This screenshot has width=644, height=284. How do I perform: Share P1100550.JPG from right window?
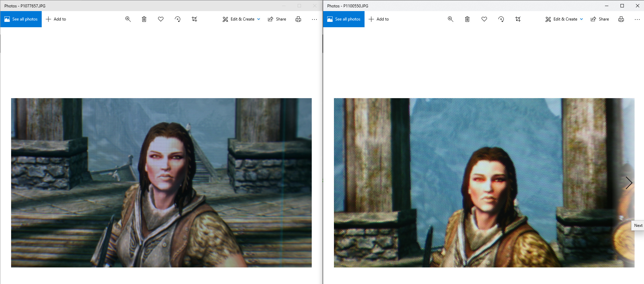click(600, 19)
